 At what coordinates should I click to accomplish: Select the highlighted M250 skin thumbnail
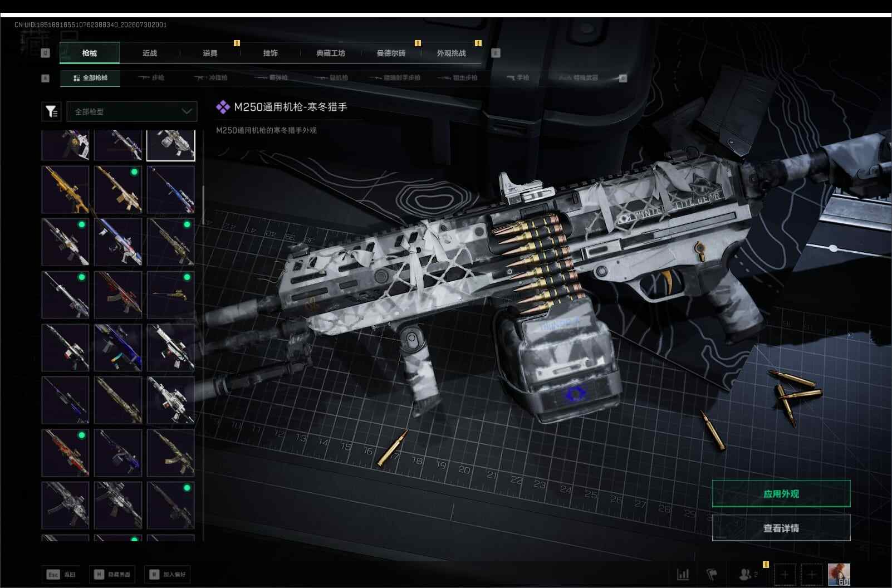pyautogui.click(x=171, y=145)
